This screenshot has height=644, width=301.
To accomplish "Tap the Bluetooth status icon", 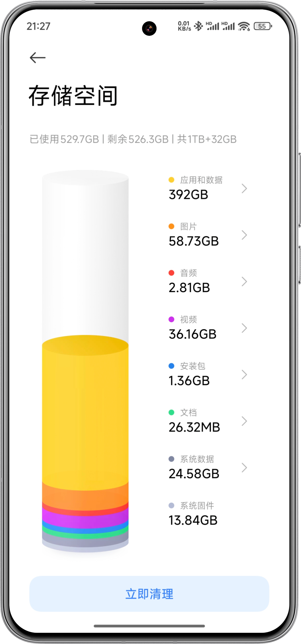I will pyautogui.click(x=199, y=26).
